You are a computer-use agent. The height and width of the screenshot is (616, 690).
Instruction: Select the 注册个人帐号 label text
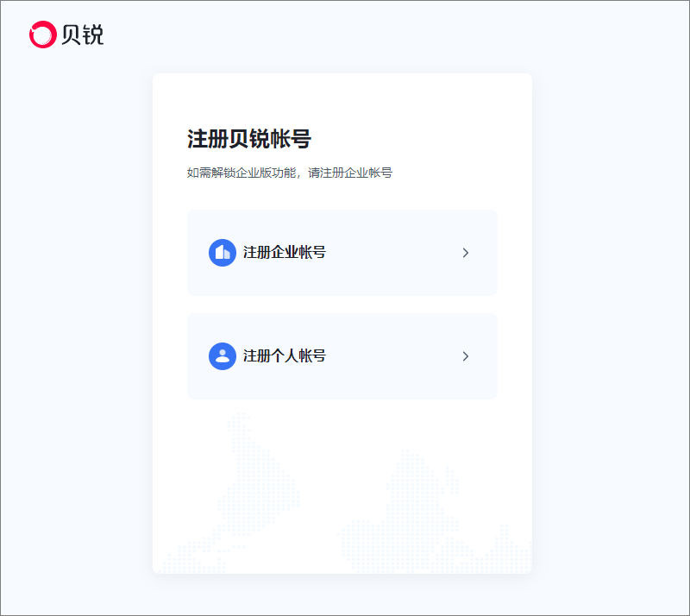(285, 356)
